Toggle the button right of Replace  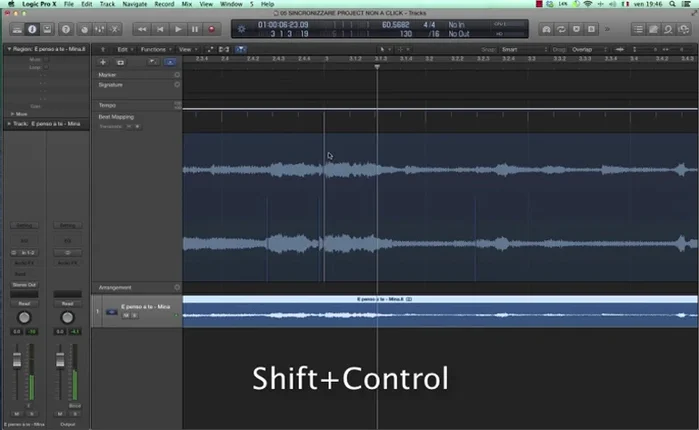[x=592, y=29]
